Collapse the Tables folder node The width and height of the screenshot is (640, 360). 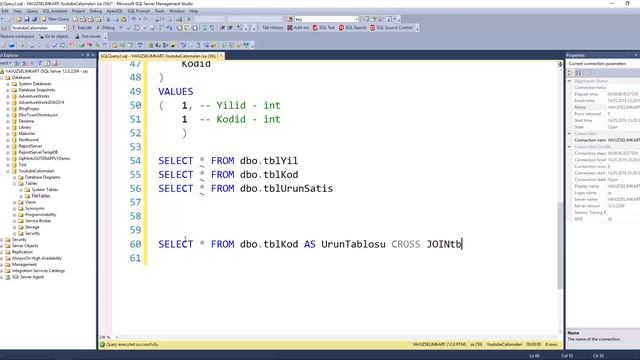point(15,183)
